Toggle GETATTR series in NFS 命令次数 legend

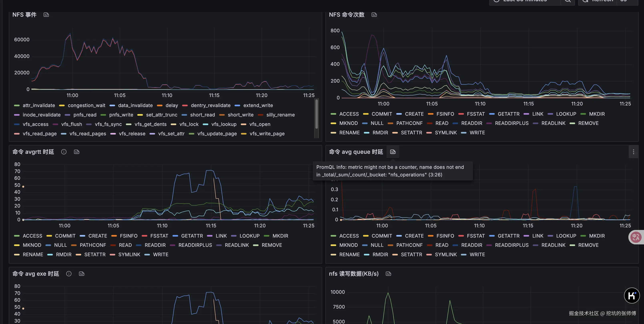tap(508, 114)
